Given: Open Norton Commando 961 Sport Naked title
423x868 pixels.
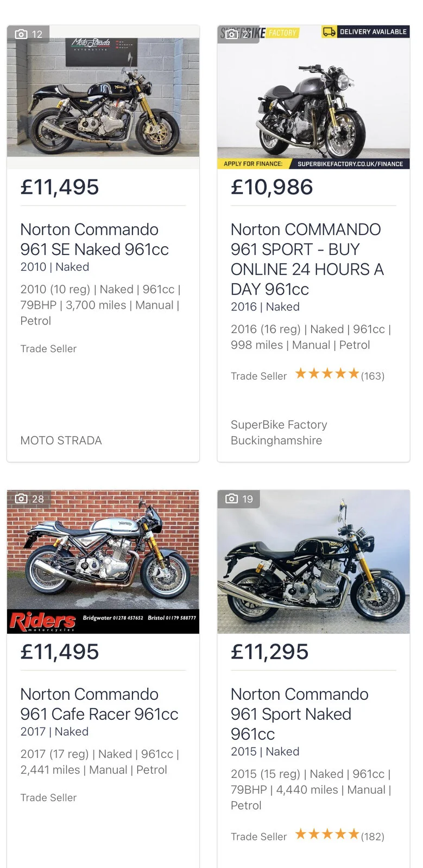Looking at the screenshot, I should pos(299,714).
